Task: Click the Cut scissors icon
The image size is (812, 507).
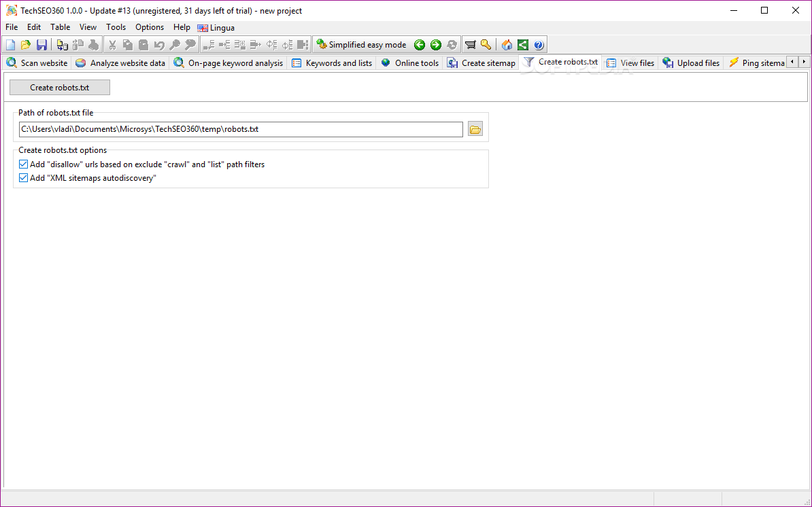Action: click(112, 45)
